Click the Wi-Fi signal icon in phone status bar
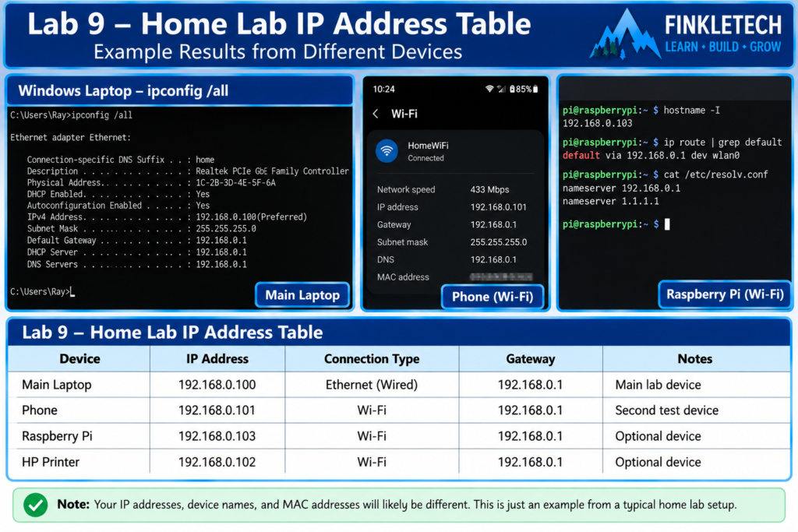The width and height of the screenshot is (798, 532). click(x=489, y=89)
